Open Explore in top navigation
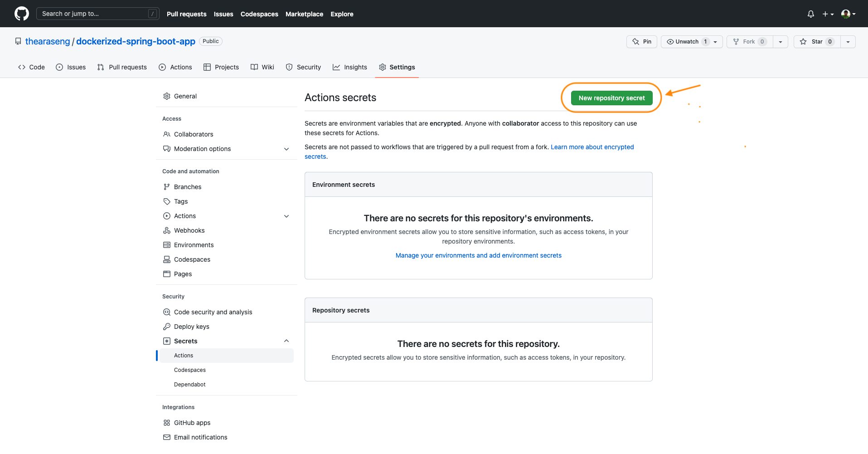Screen dimensions: 868x454 pyautogui.click(x=342, y=14)
